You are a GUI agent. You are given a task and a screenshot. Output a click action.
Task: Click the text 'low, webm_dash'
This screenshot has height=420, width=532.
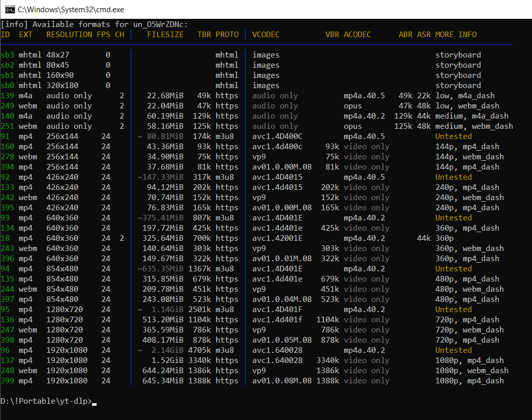tap(467, 106)
